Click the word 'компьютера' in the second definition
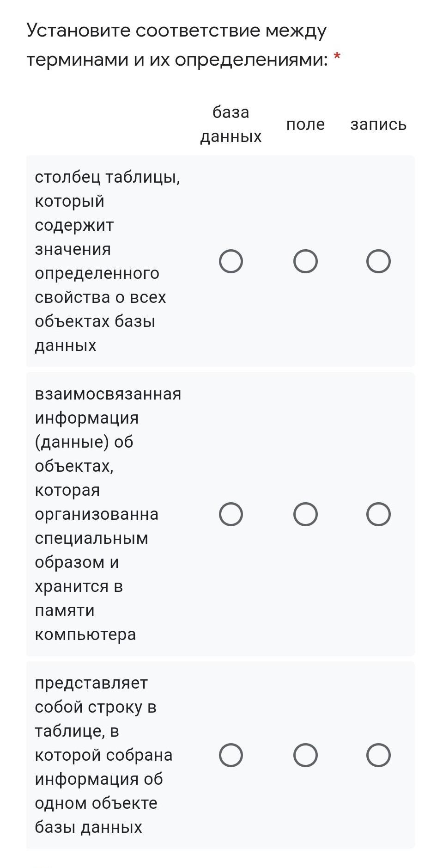Screen dimensions: 437x868 click(x=85, y=634)
